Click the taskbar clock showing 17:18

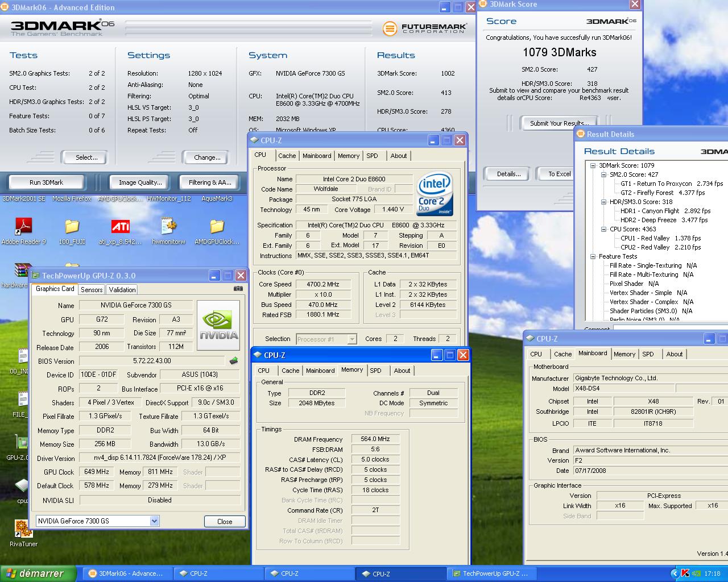[x=712, y=573]
